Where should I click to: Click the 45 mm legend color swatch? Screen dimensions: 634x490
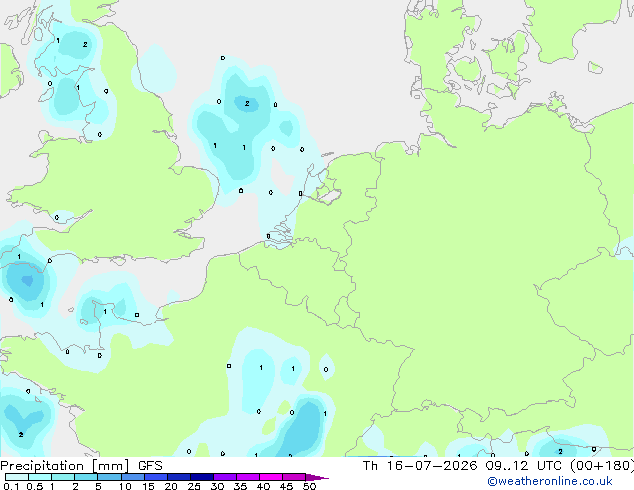(x=294, y=477)
